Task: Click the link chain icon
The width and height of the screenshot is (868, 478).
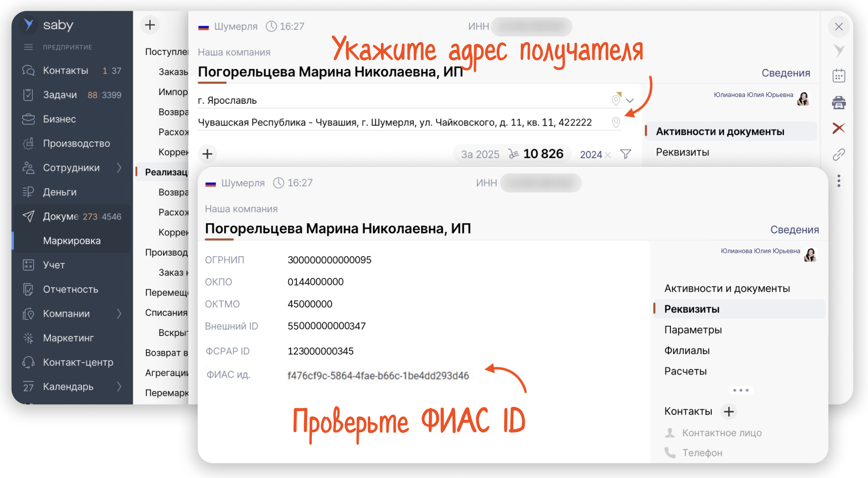Action: tap(839, 155)
